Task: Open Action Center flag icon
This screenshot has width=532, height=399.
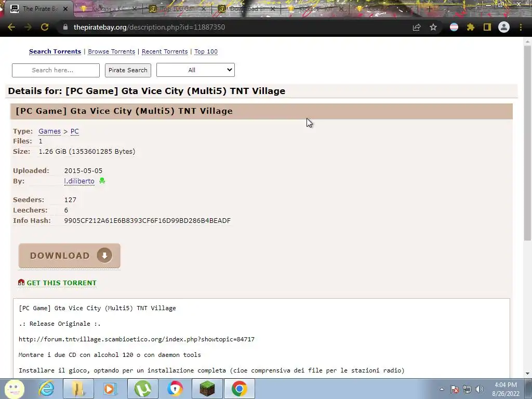Action: coord(455,389)
